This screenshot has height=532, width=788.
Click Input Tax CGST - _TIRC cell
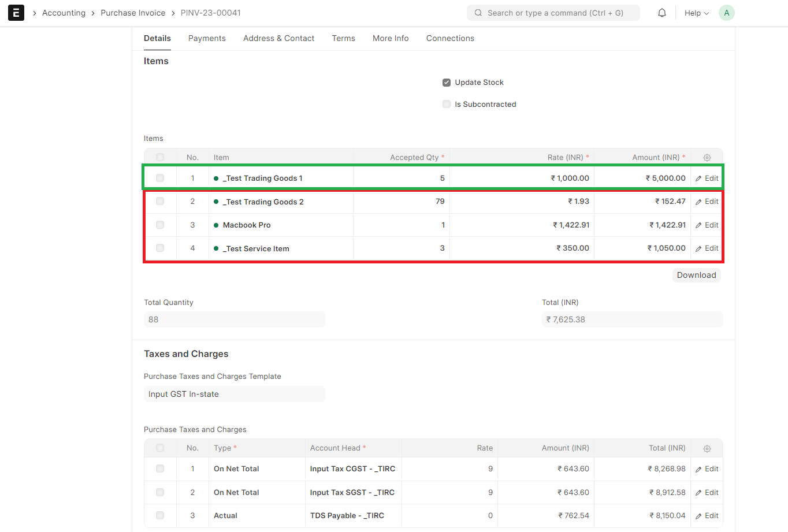[354, 469]
